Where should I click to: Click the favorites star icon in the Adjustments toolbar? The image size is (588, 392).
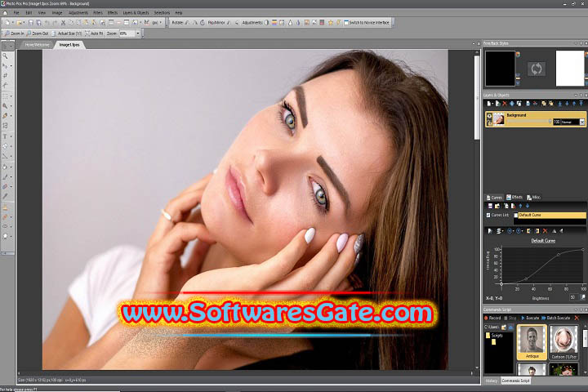(331, 23)
